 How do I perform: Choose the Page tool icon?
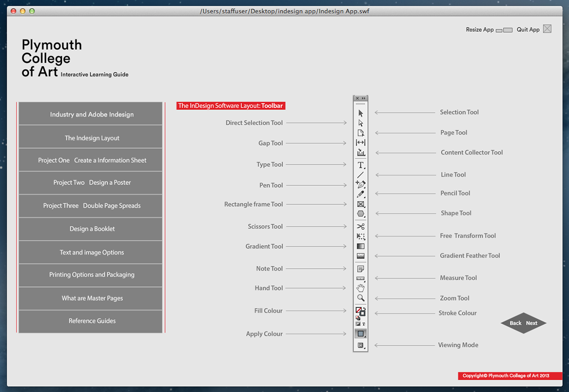(361, 133)
